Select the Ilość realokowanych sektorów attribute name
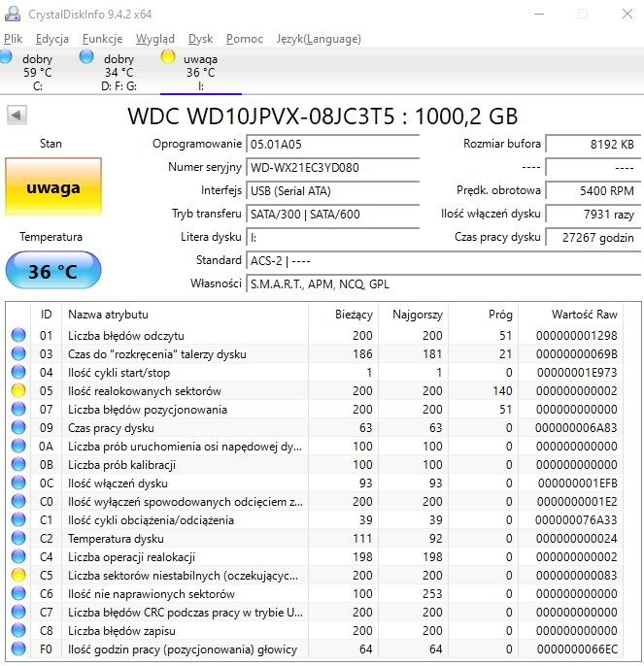 tap(145, 390)
